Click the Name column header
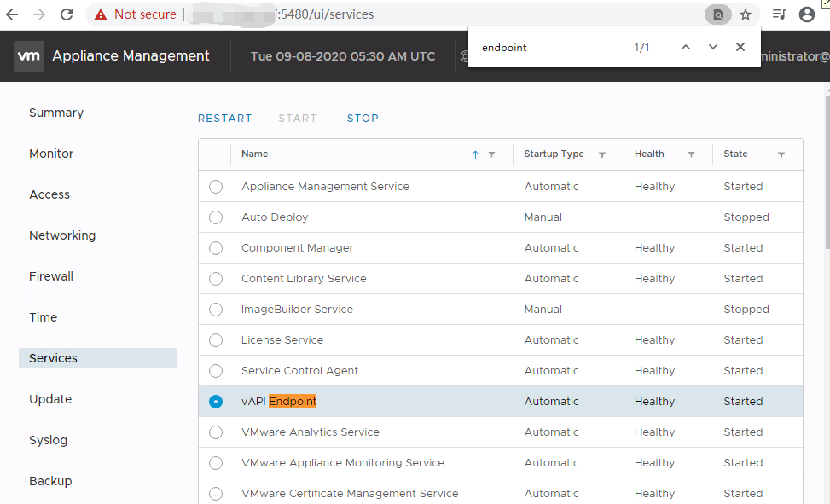 [x=254, y=154]
